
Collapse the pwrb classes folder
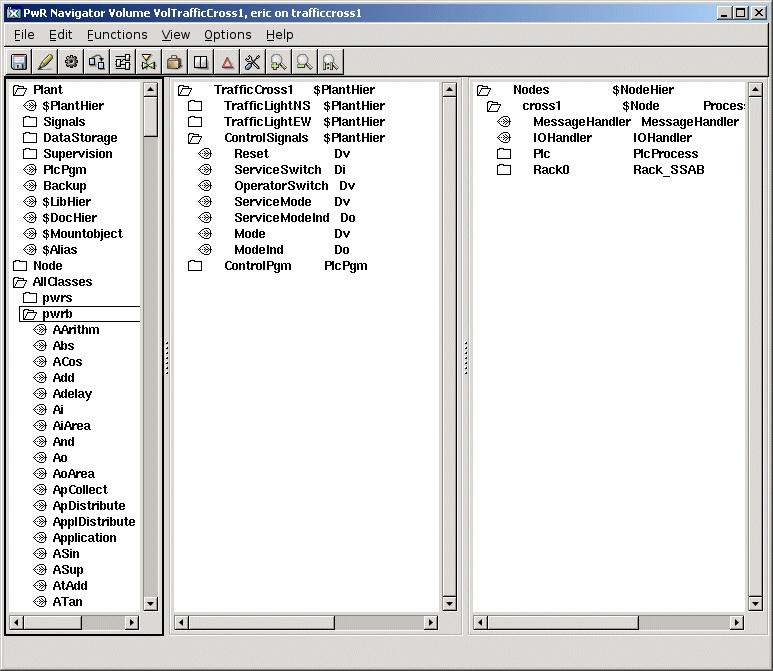[30, 314]
